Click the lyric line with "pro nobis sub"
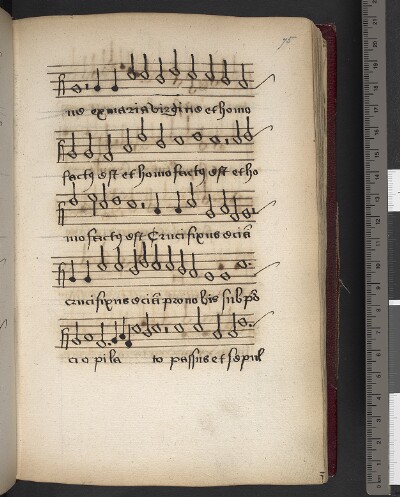The width and height of the screenshot is (400, 497). pos(162,300)
